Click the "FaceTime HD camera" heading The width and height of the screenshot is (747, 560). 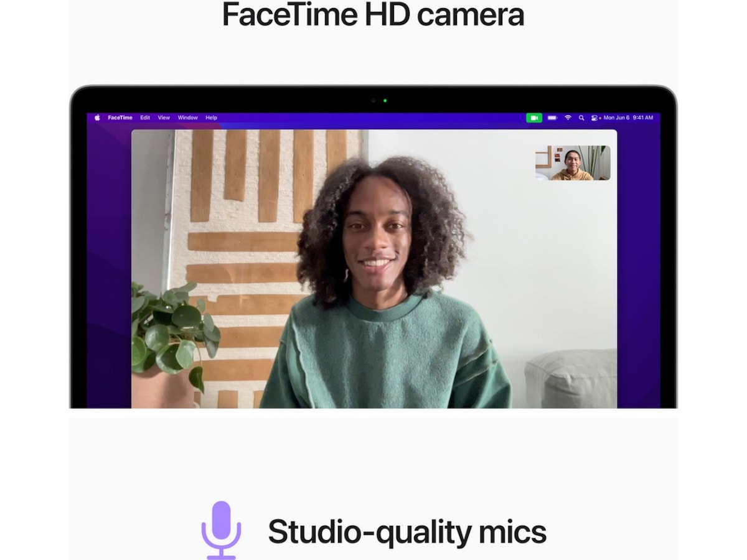[373, 14]
